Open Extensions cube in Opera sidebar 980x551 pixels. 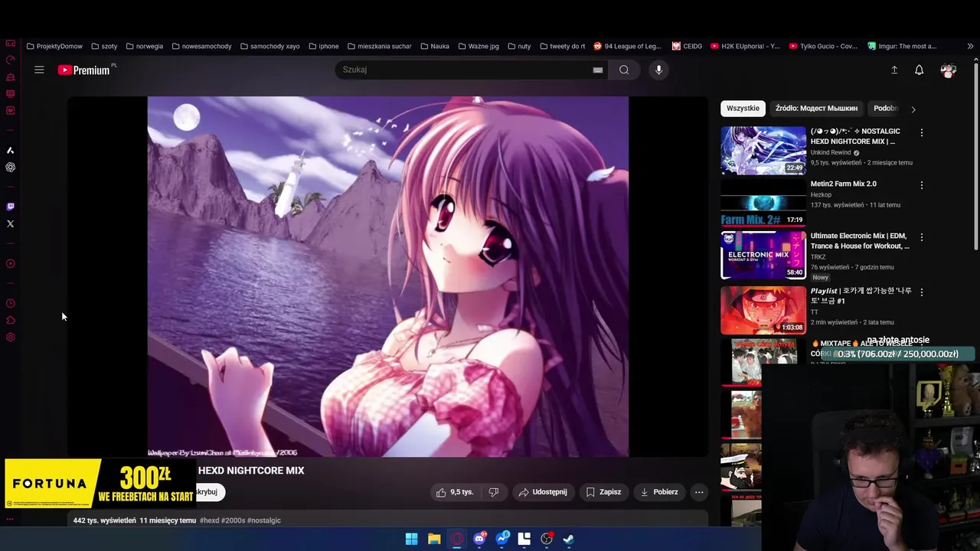tap(10, 321)
